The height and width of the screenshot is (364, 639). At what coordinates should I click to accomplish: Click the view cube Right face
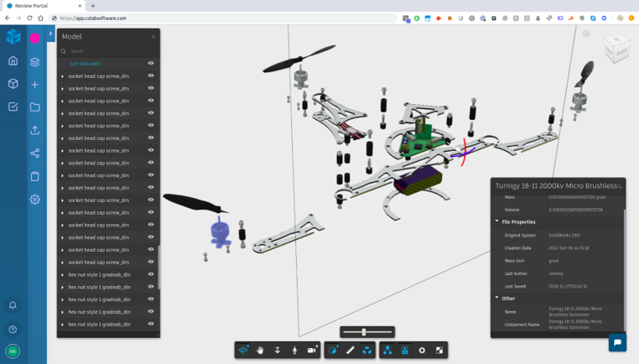[621, 53]
